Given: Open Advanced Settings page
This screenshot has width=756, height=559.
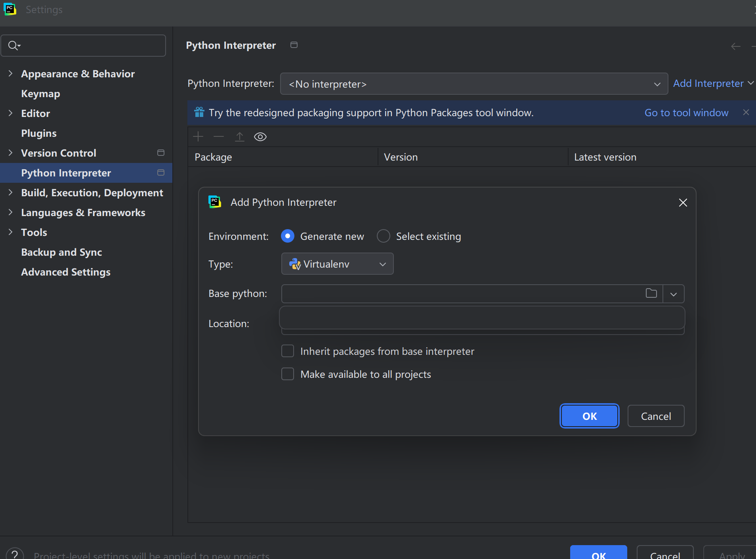Looking at the screenshot, I should click(66, 272).
